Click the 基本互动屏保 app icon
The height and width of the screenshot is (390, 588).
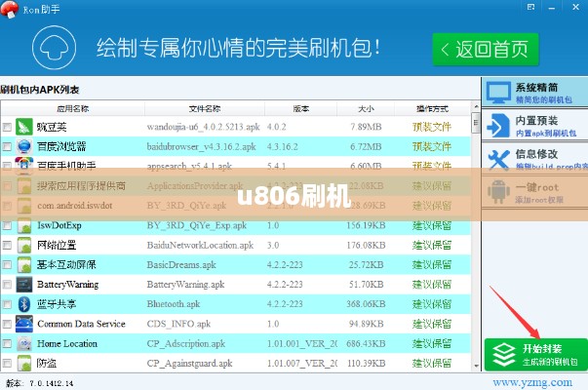(x=24, y=265)
